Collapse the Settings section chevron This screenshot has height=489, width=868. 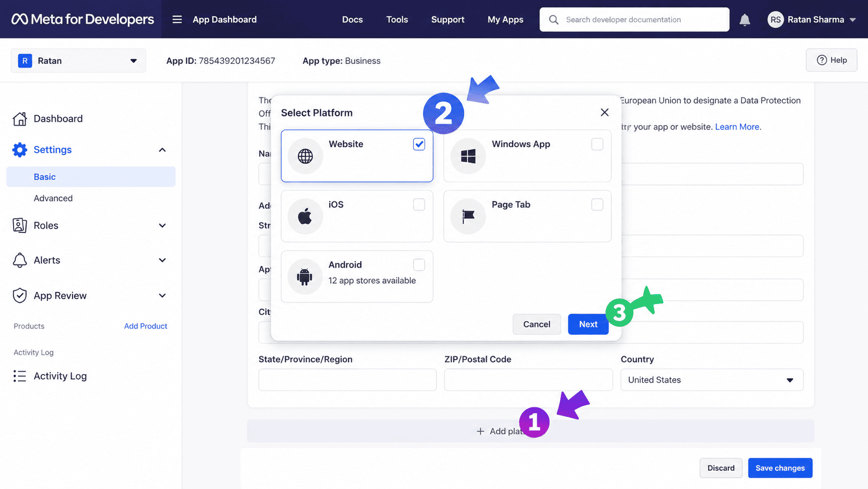coord(162,150)
